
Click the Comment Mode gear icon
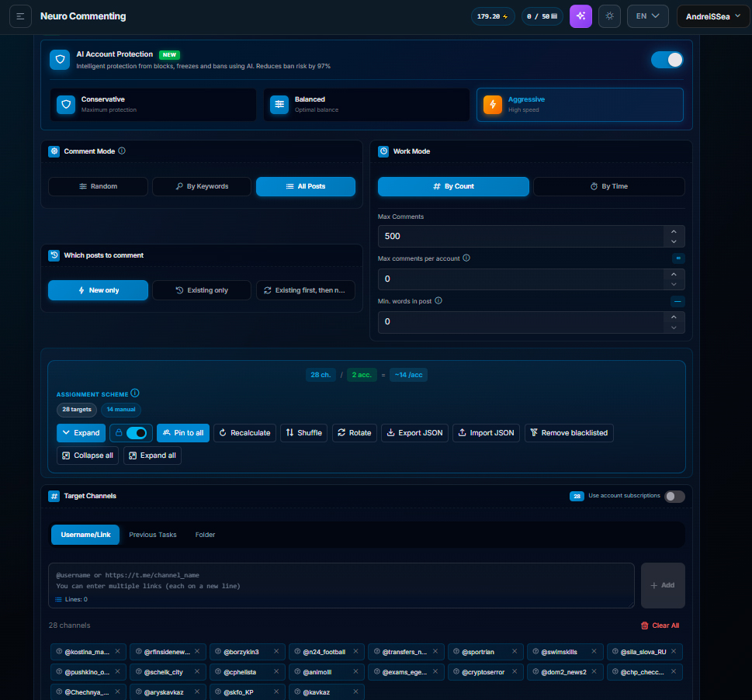pos(54,151)
